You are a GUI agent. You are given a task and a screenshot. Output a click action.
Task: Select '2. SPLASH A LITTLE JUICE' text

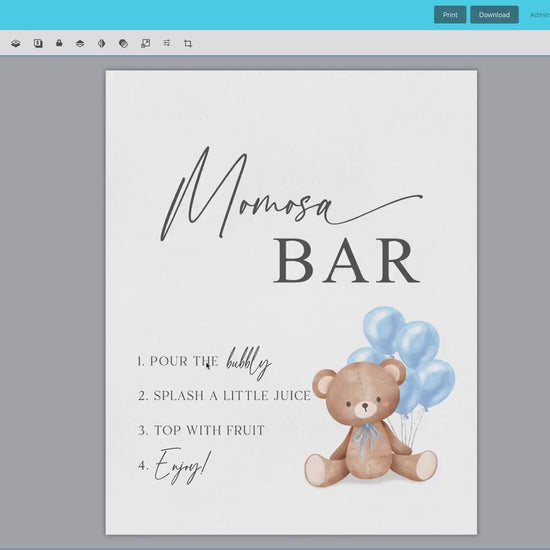(224, 396)
